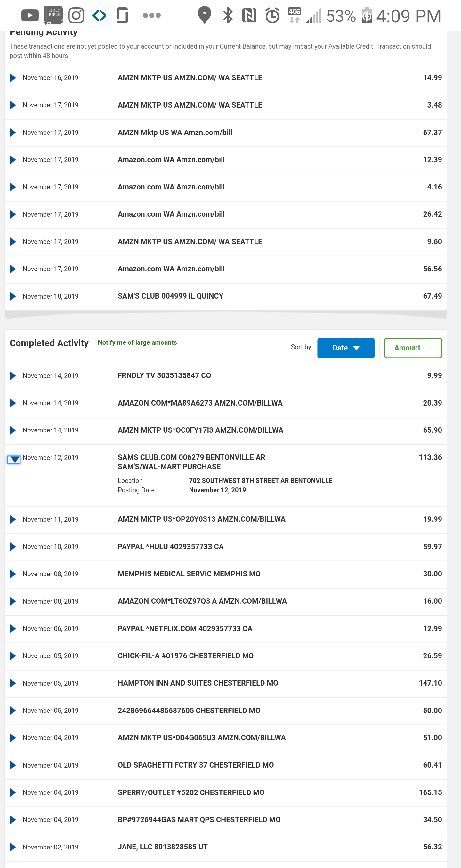This screenshot has height=868, width=461.
Task: Sort completed activity by Date
Action: click(345, 348)
